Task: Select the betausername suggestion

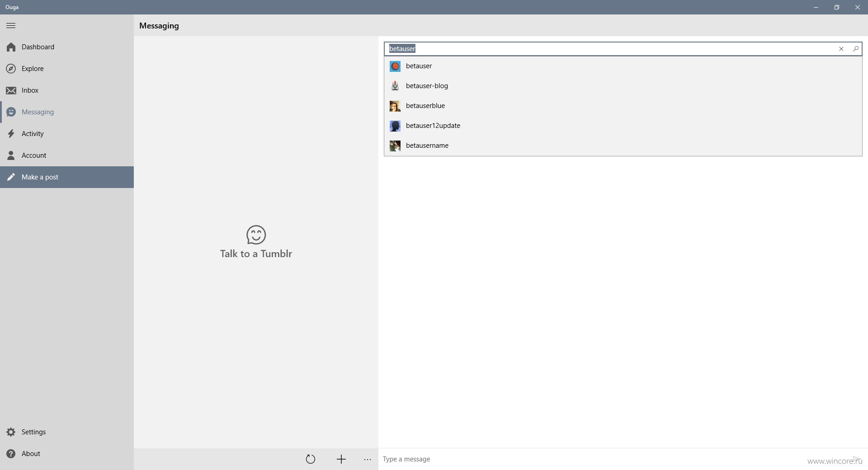Action: tap(623, 146)
